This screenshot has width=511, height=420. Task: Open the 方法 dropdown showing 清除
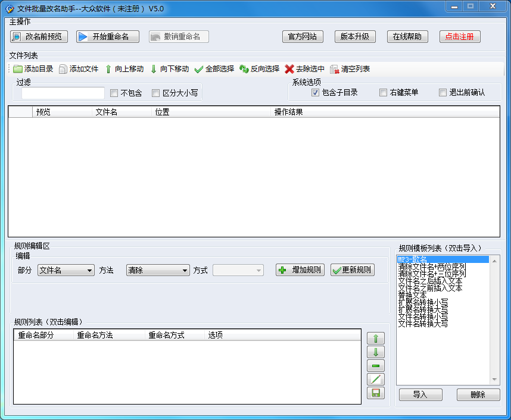158,270
